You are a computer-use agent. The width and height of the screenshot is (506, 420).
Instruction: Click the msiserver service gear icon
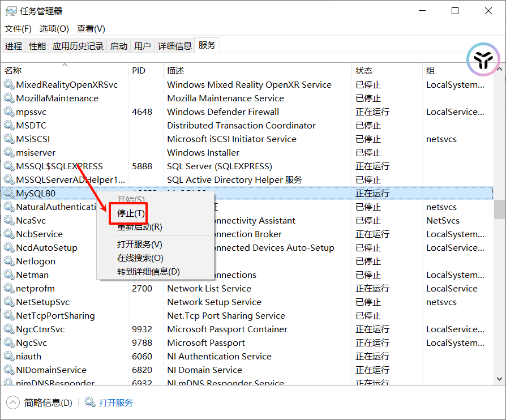(9, 152)
